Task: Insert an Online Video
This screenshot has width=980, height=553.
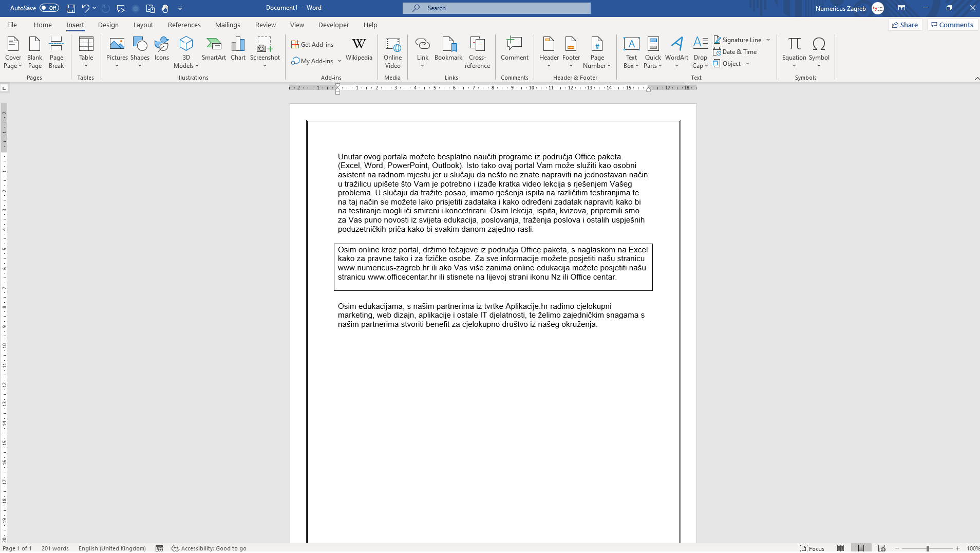Action: tap(392, 52)
